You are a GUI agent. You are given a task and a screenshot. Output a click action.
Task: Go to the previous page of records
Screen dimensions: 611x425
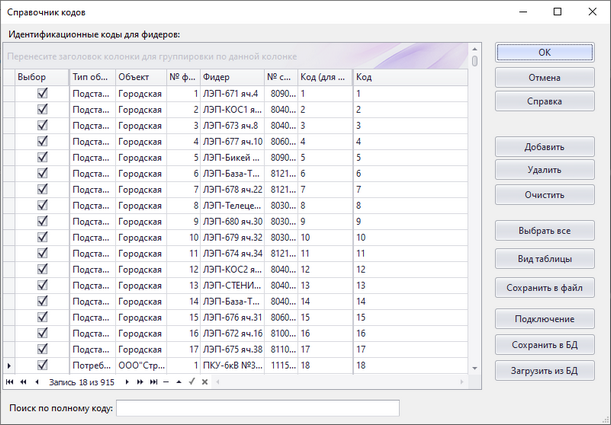(23, 382)
